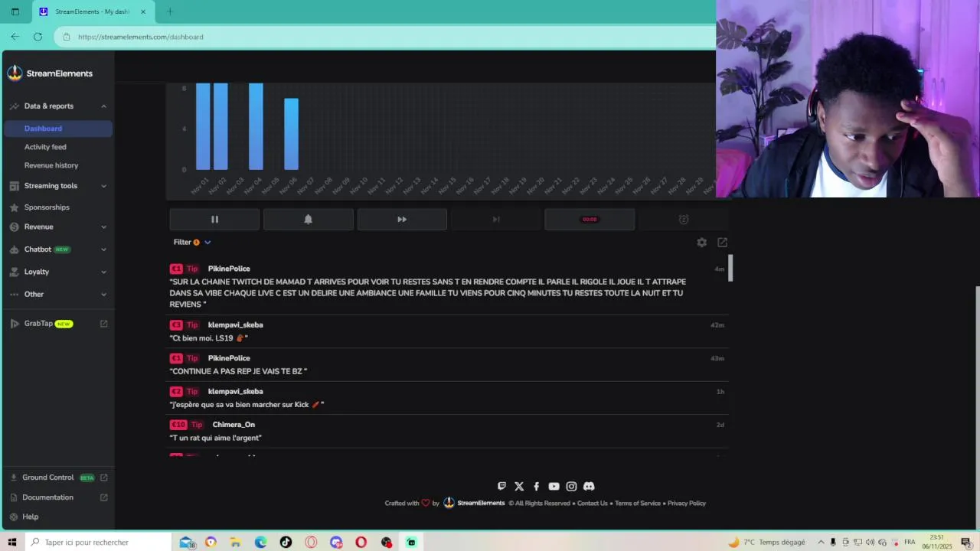The height and width of the screenshot is (551, 980).
Task: Click the volume icon in system tray
Action: click(868, 542)
